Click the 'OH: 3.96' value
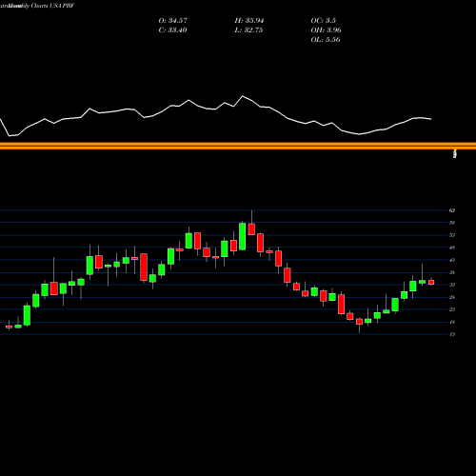 [x=326, y=30]
